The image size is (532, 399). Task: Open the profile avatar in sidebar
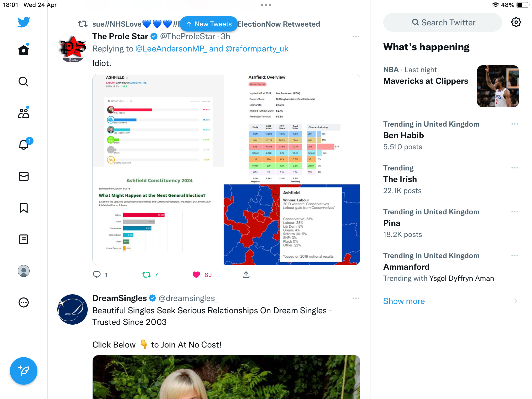tap(24, 271)
